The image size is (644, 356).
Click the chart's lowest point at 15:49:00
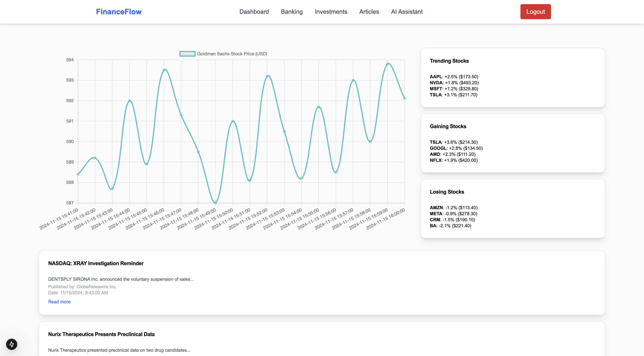tap(215, 203)
